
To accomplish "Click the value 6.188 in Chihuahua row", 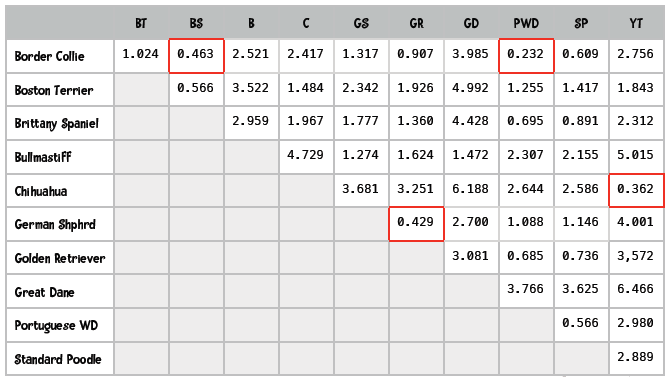I will (471, 190).
